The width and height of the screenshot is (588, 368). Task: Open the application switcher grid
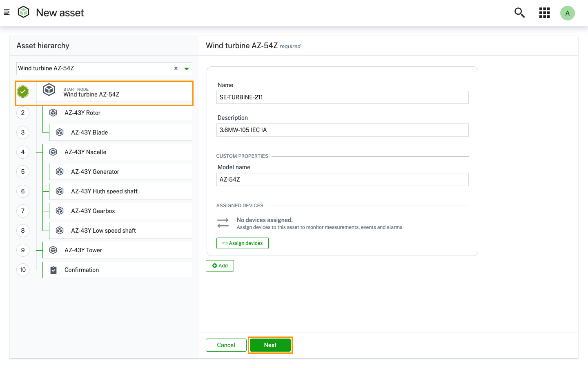[544, 13]
